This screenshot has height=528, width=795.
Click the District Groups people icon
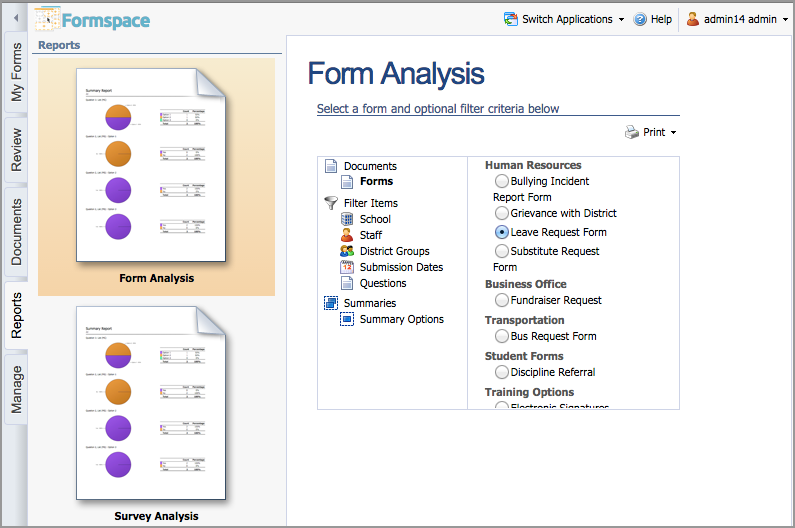(347, 251)
